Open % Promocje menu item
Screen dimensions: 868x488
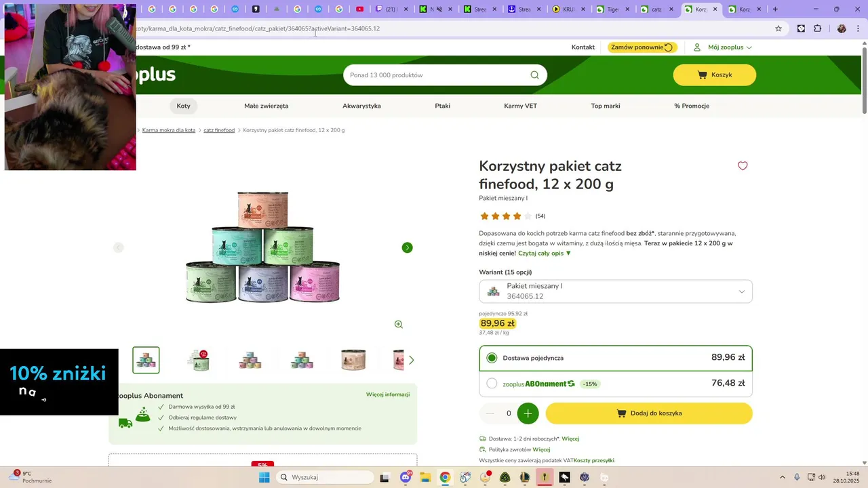(x=692, y=106)
